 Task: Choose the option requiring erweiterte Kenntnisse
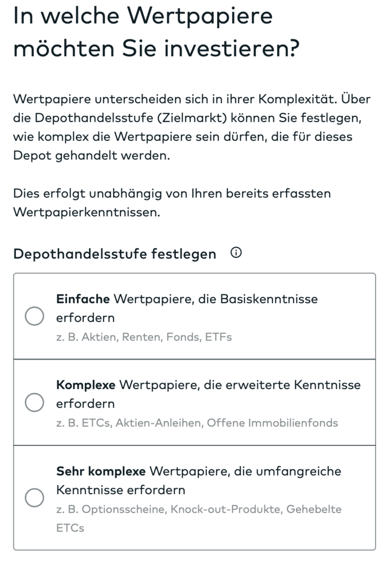pyautogui.click(x=34, y=402)
